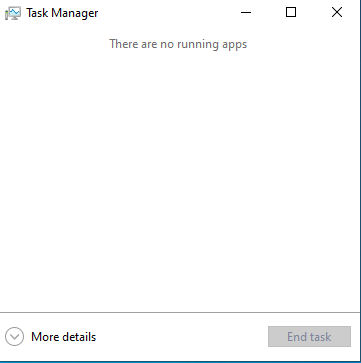Click the "Task Manager" title text
Image resolution: width=361 pixels, height=363 pixels.
62,13
